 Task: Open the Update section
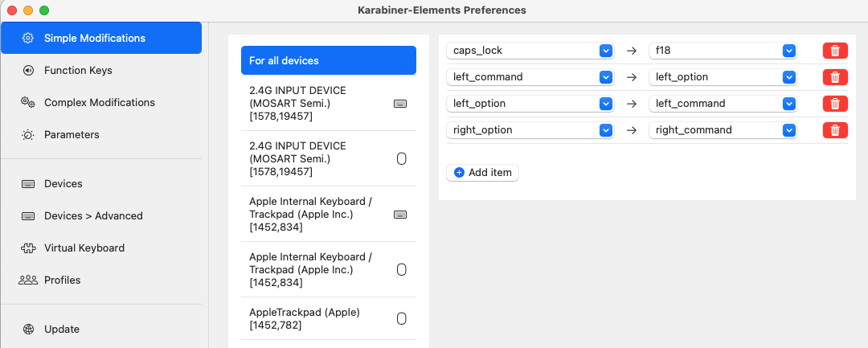tap(101, 330)
